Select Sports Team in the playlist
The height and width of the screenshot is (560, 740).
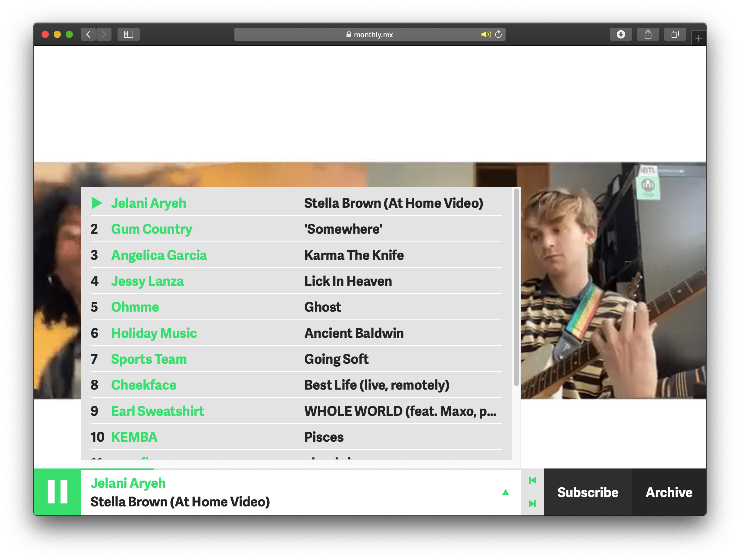[x=149, y=359]
